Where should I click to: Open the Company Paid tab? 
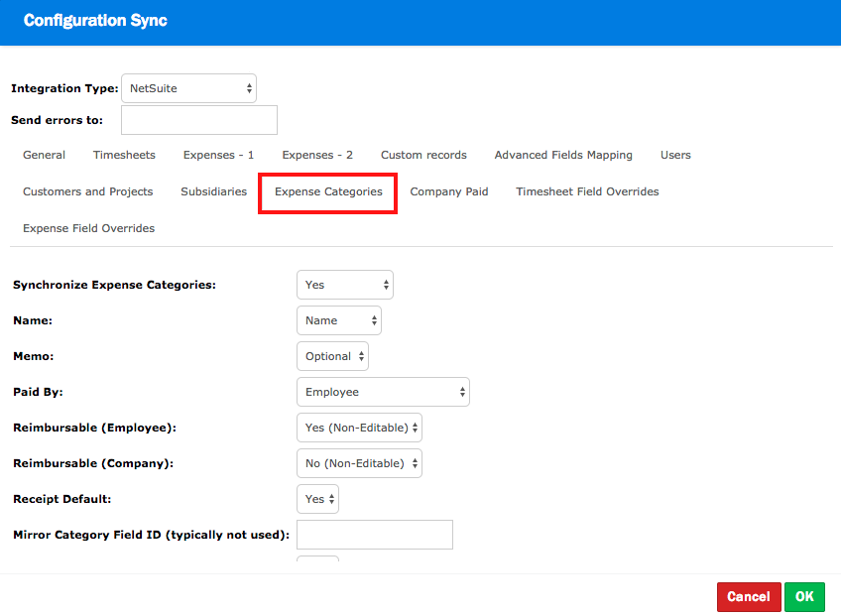449,191
